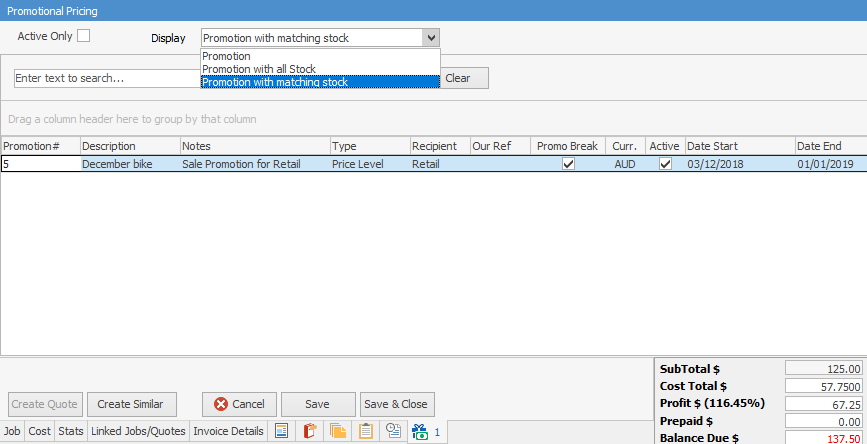Select the 'Retail' recipient cell
This screenshot has height=444, width=867.
(440, 164)
